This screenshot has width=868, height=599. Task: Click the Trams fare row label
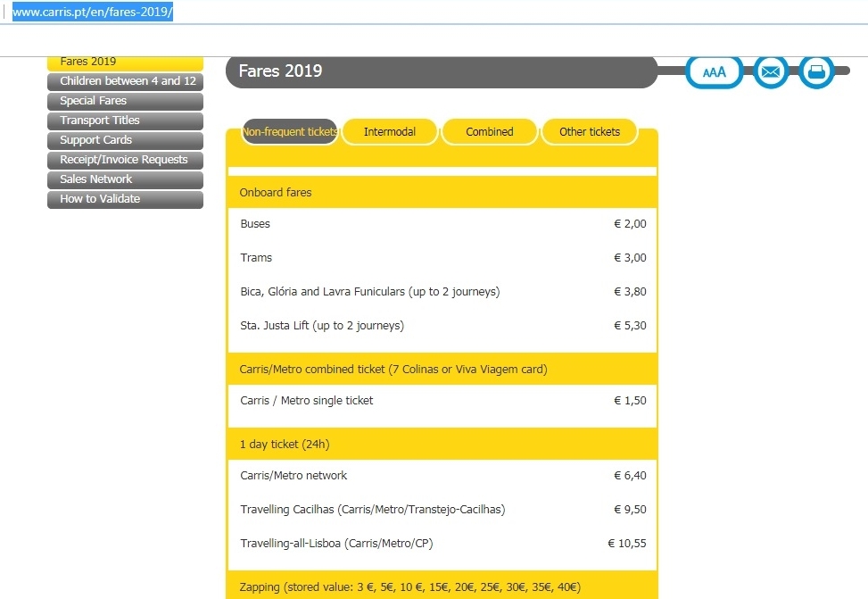point(256,258)
